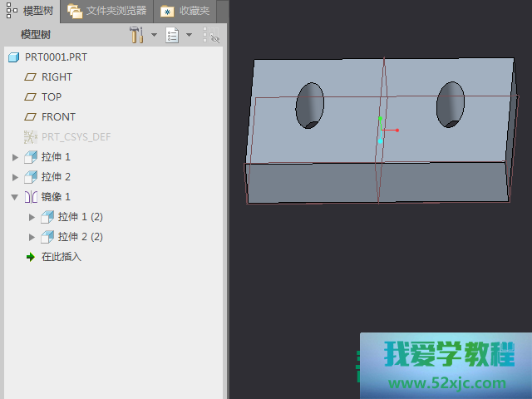Click the tree filter icon at toolbar's right
The width and height of the screenshot is (532, 399).
[211, 35]
